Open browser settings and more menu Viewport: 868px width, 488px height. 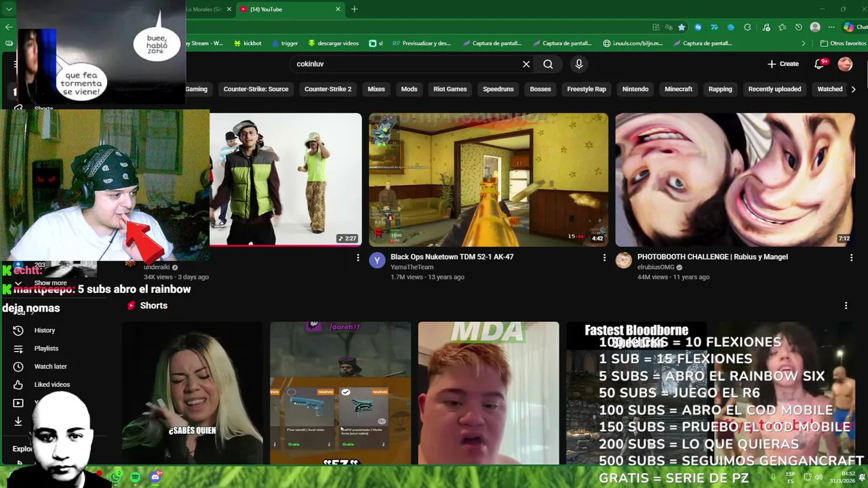click(x=831, y=27)
